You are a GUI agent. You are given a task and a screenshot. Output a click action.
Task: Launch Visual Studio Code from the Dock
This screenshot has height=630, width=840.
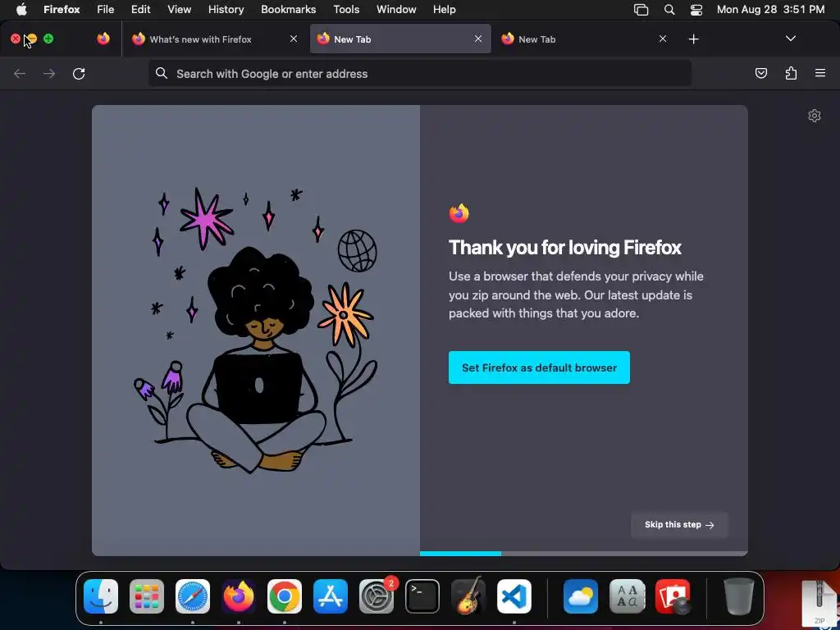(514, 596)
